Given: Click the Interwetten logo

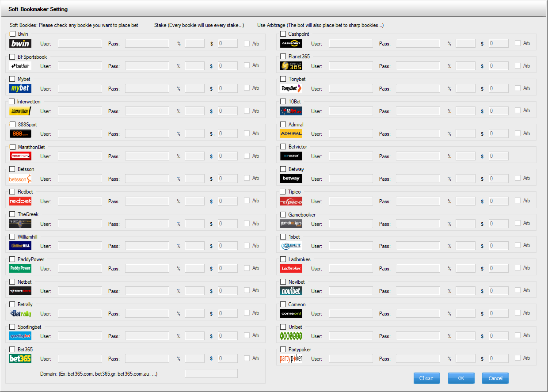Looking at the screenshot, I should (20, 111).
